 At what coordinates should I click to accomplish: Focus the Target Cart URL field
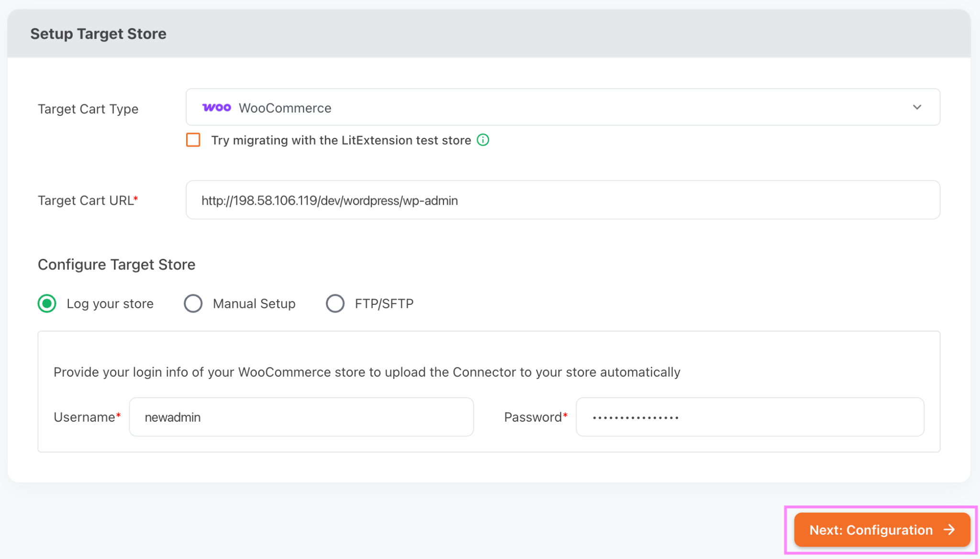563,200
